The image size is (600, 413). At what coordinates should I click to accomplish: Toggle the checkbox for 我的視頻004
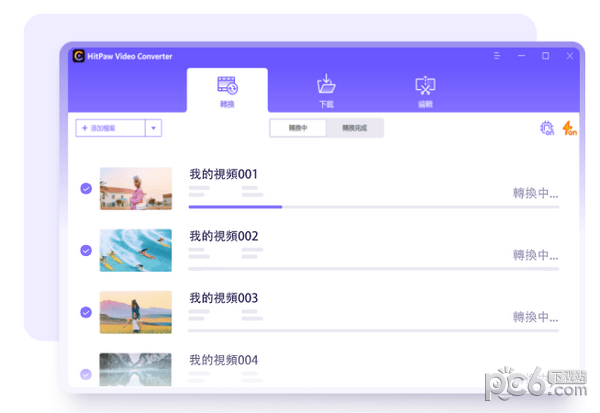86,374
